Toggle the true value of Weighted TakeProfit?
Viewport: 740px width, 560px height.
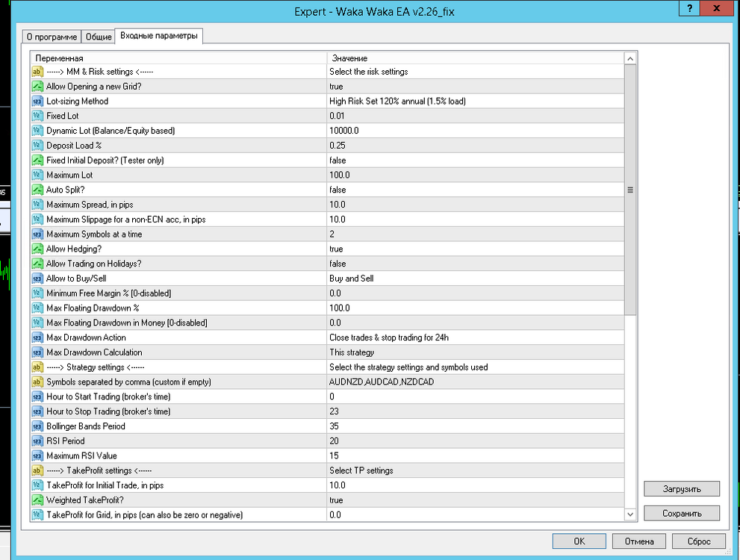tap(475, 500)
